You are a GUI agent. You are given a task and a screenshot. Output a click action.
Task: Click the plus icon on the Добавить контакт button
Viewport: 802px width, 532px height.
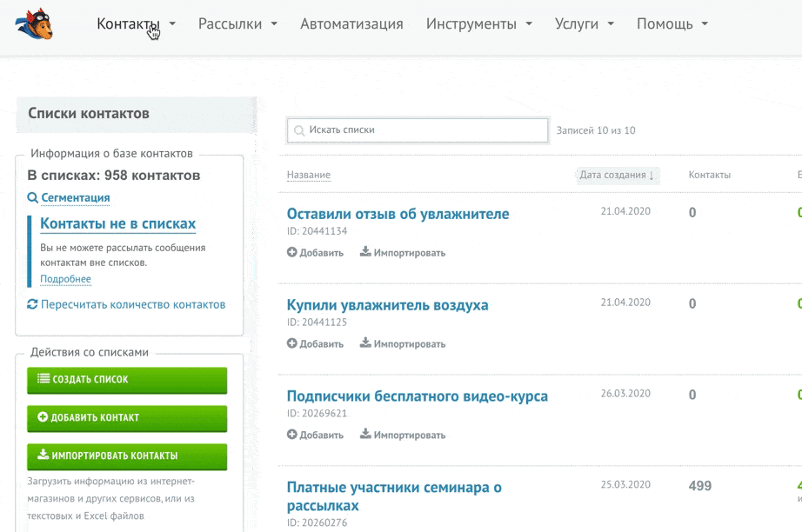click(43, 417)
